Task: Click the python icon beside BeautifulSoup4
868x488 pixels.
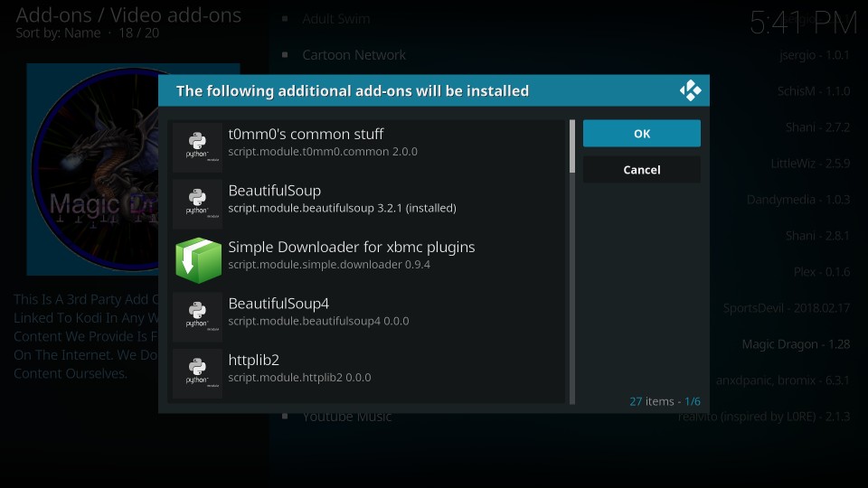Action: [x=197, y=316]
